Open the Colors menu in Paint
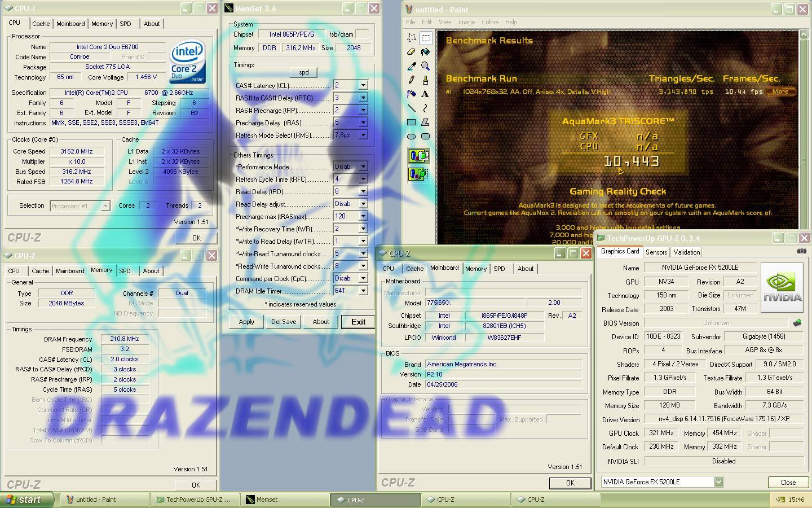This screenshot has width=812, height=508. coord(490,22)
